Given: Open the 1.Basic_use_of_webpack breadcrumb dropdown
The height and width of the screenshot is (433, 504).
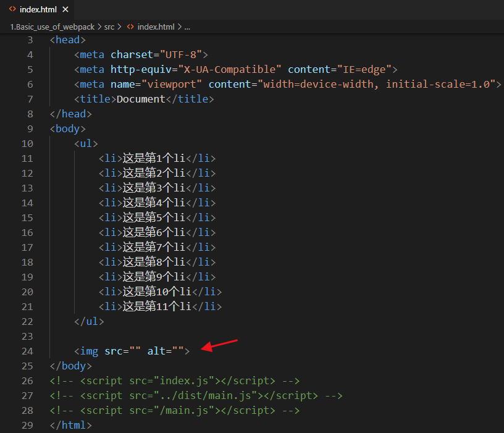Looking at the screenshot, I should point(52,27).
